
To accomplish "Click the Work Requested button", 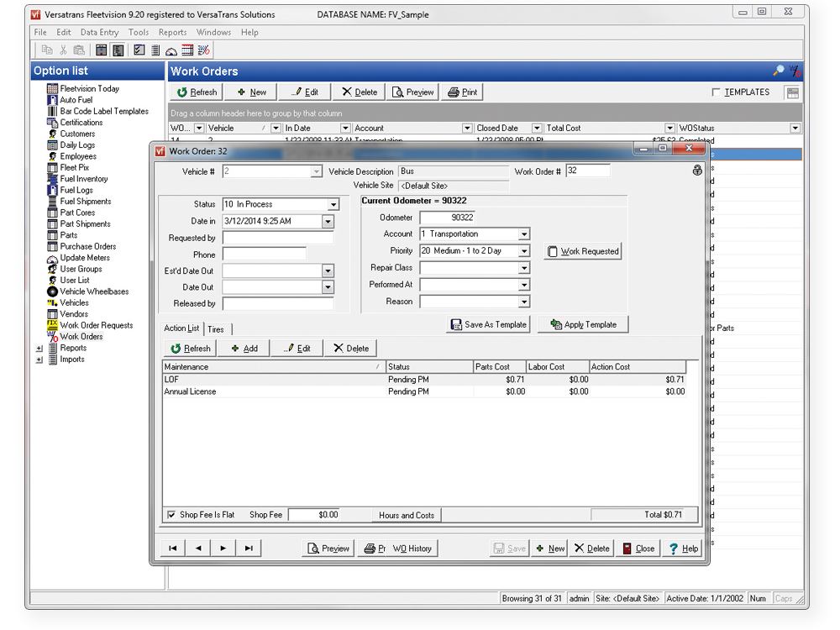I will click(583, 251).
